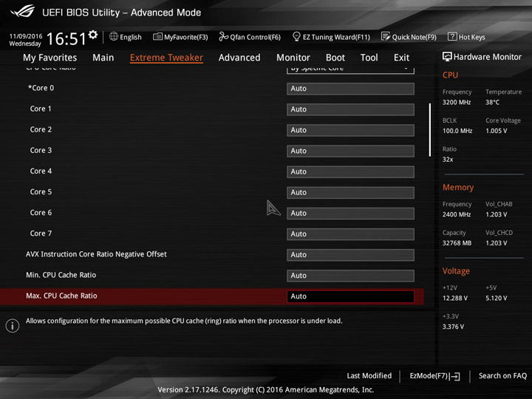Click the Core 7 Auto field
The height and width of the screenshot is (399, 532).
tap(350, 233)
